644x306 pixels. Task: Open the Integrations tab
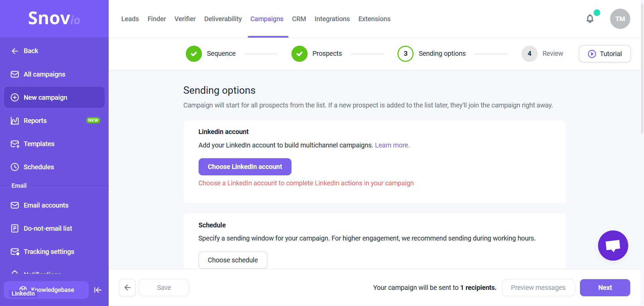coord(332,19)
